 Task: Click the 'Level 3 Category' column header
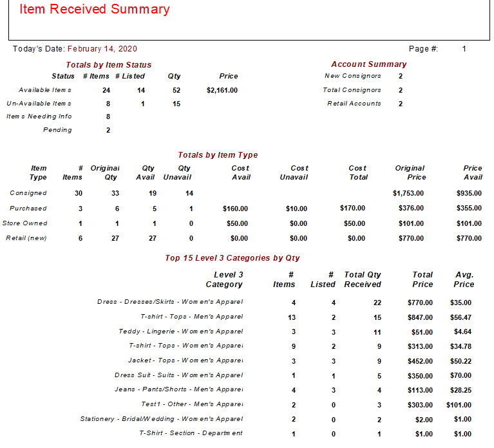pyautogui.click(x=224, y=279)
